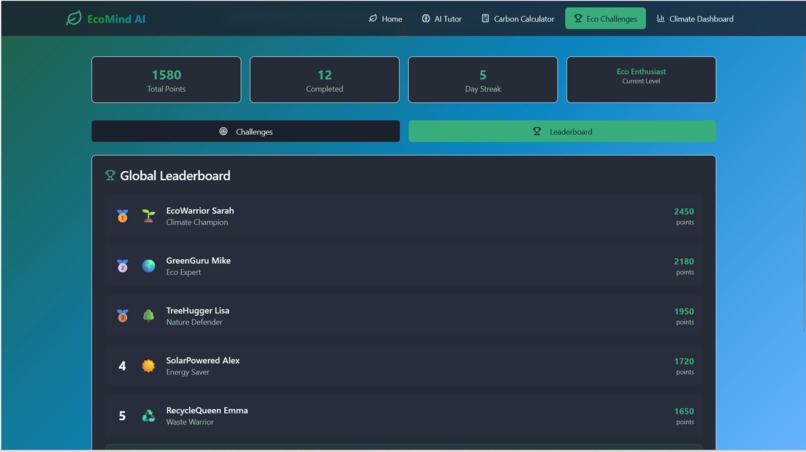The image size is (806, 452).
Task: Click the 2180 points value
Action: click(x=684, y=261)
